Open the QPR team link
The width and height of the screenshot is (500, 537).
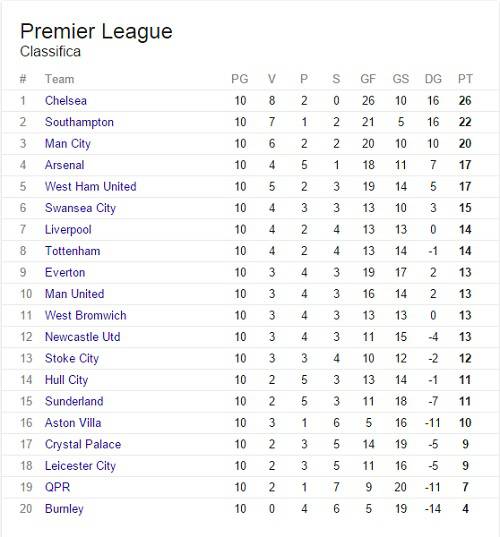point(58,487)
